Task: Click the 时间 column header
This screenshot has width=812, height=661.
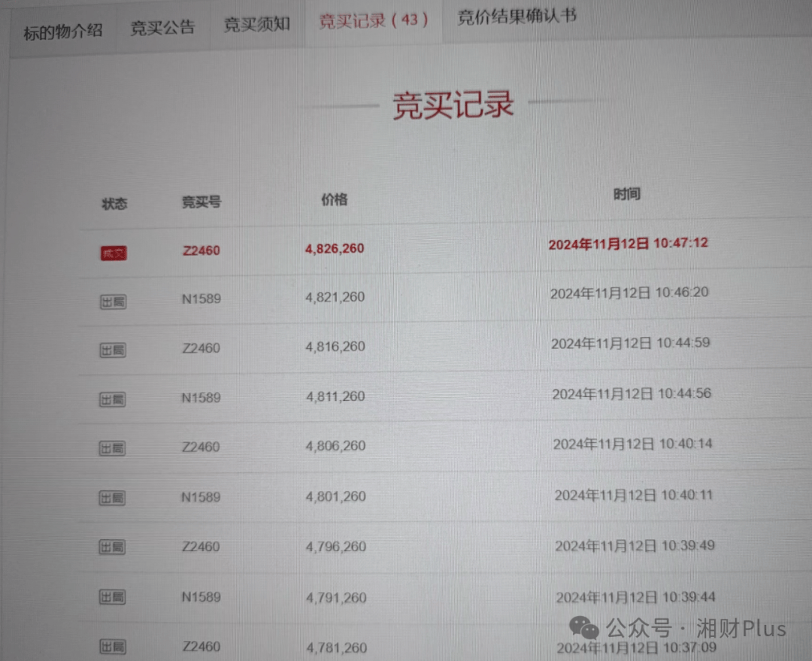Action: (x=628, y=194)
